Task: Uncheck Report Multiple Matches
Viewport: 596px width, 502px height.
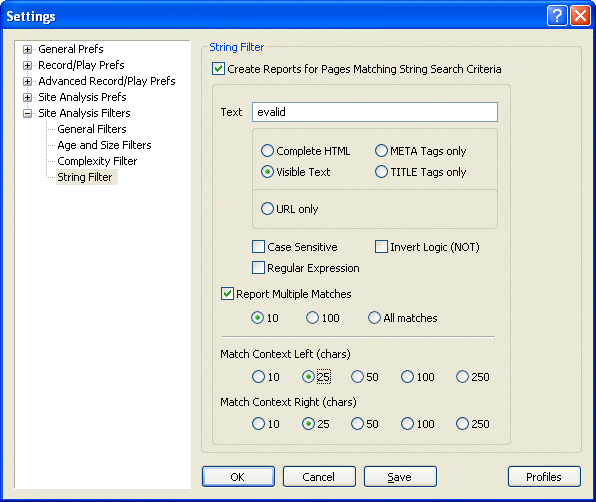Action: pyautogui.click(x=227, y=294)
